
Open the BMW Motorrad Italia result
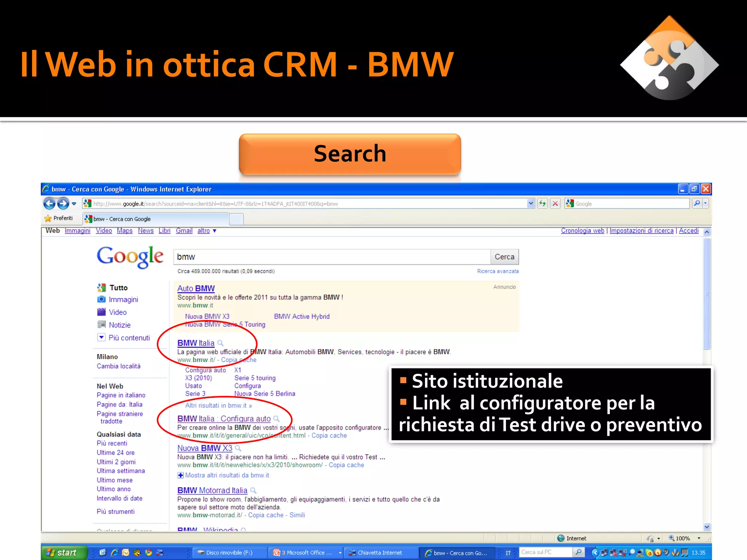tap(212, 491)
